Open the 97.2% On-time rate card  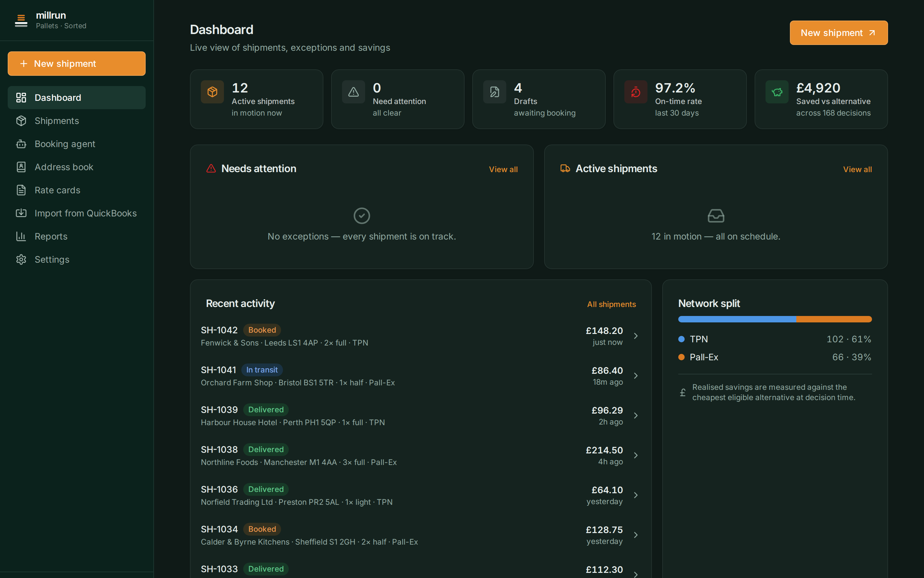680,100
